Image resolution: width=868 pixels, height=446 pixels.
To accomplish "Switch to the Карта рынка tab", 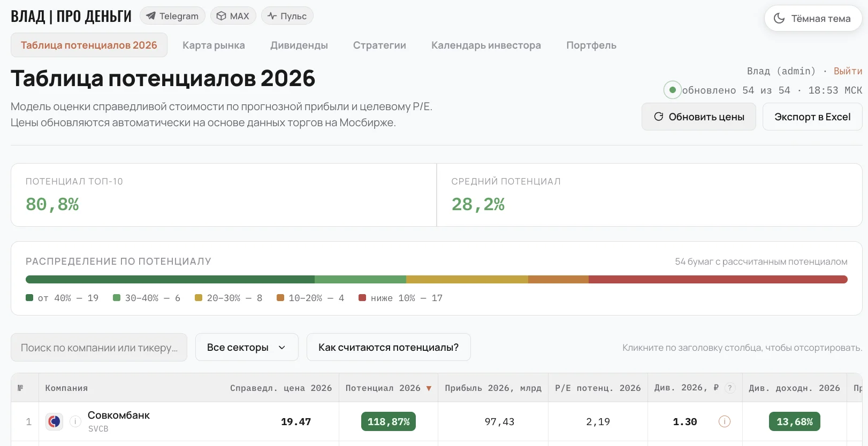I will point(214,45).
